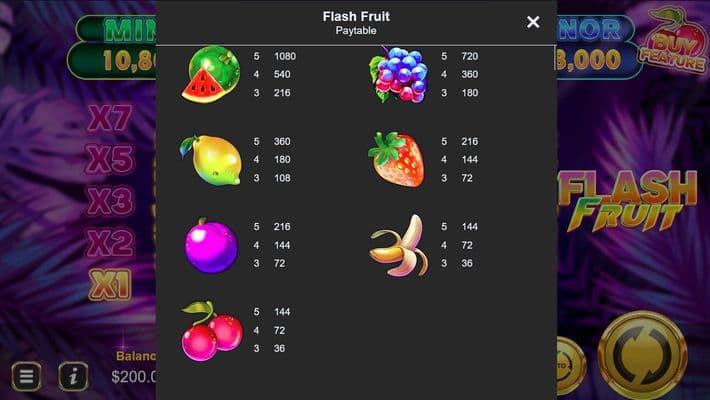The height and width of the screenshot is (400, 710).
Task: Open the info button
Action: [73, 376]
